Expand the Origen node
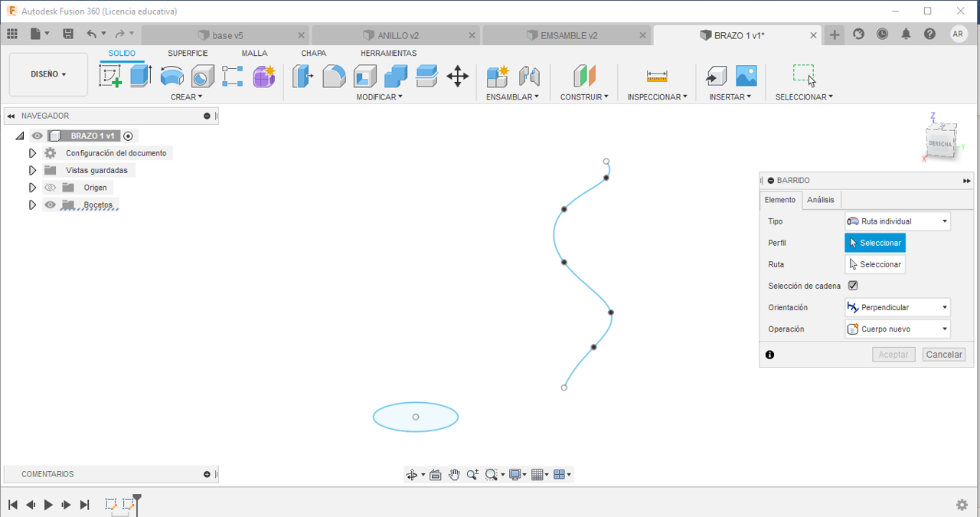Viewport: 980px width, 517px height. click(x=32, y=188)
